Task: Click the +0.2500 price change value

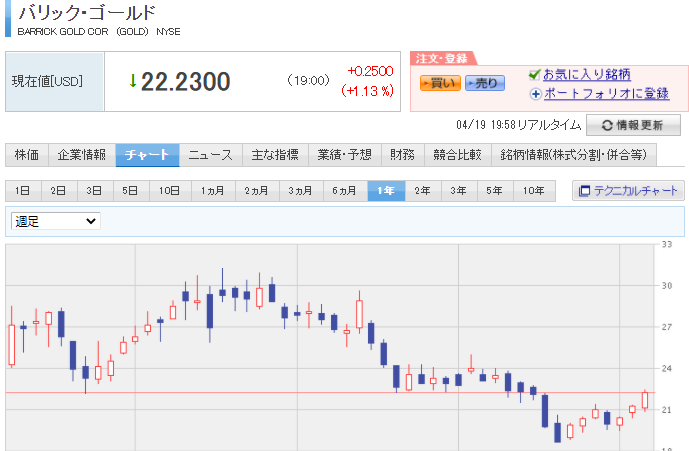Action: (x=370, y=71)
